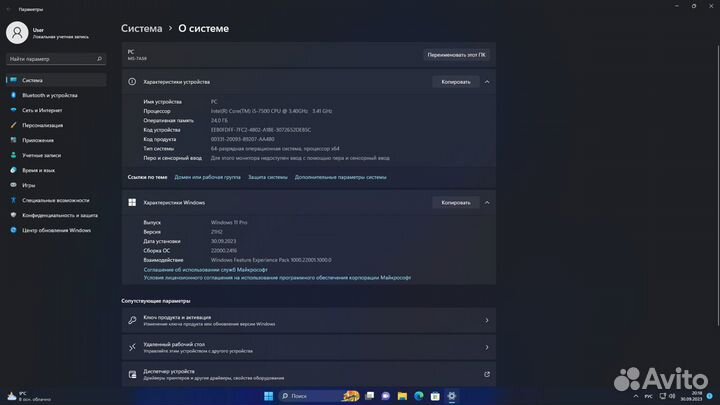Image resolution: width=720 pixels, height=405 pixels.
Task: Go to Сеть и Интернет settings
Action: [x=56, y=110]
